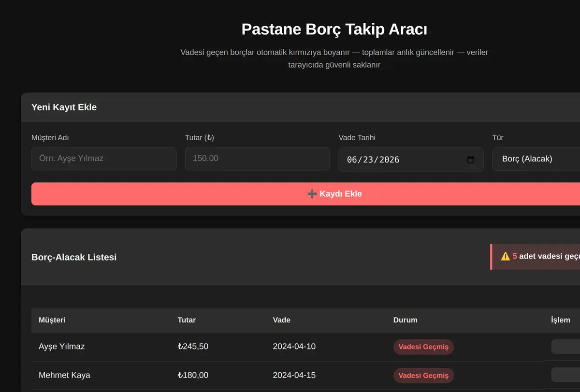This screenshot has height=392, width=580.
Task: Open the calendar picker icon in date field
Action: (x=471, y=160)
